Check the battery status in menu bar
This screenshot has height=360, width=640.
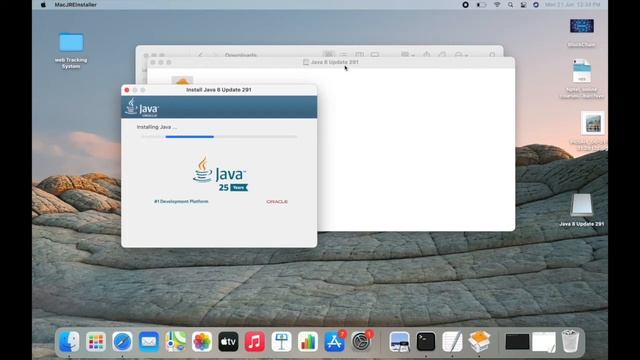[x=482, y=5]
